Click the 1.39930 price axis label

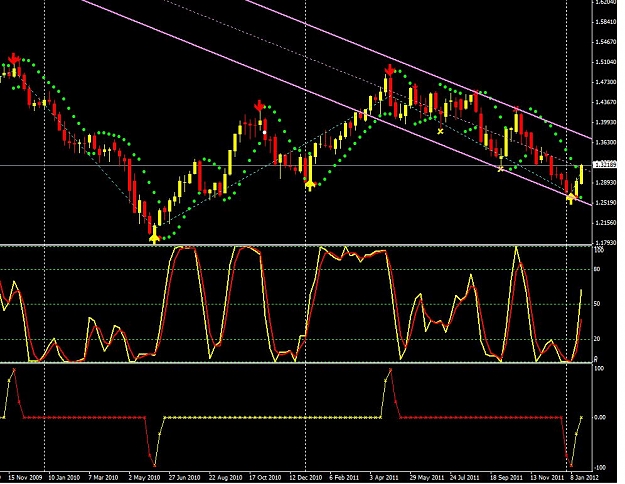tap(606, 122)
